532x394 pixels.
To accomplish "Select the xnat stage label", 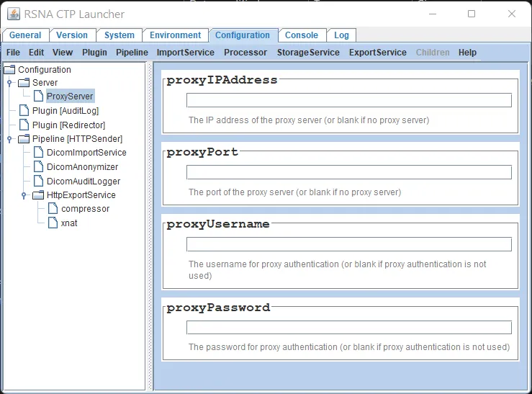I will (69, 223).
